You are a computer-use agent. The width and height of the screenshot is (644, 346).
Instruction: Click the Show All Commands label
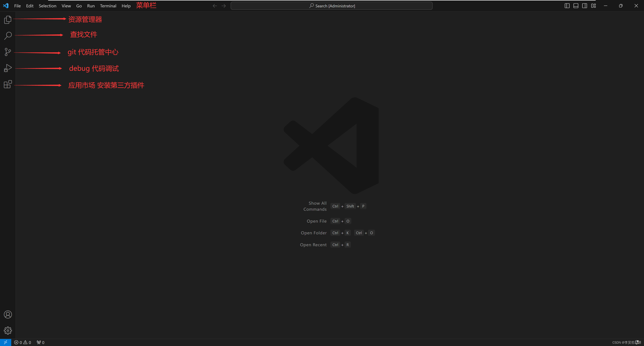(x=315, y=206)
